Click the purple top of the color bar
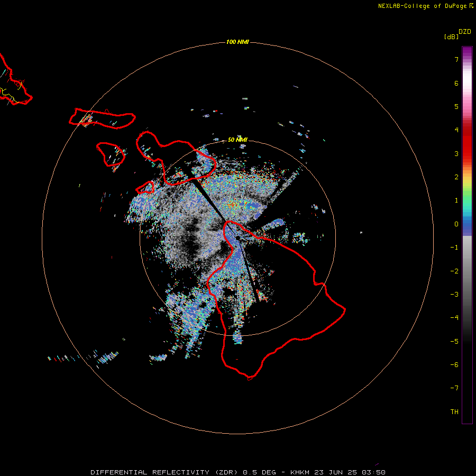Image resolution: width=476 pixels, height=476 pixels. click(x=467, y=52)
